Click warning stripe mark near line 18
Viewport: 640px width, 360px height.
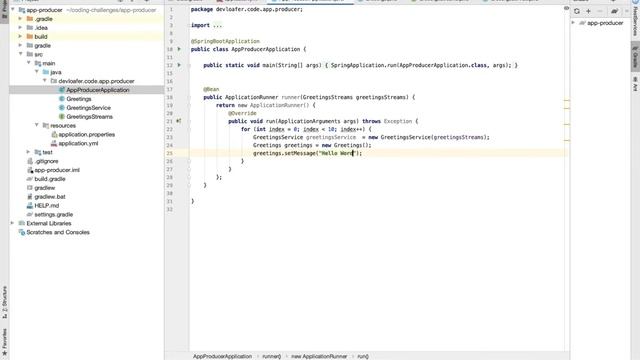567,100
